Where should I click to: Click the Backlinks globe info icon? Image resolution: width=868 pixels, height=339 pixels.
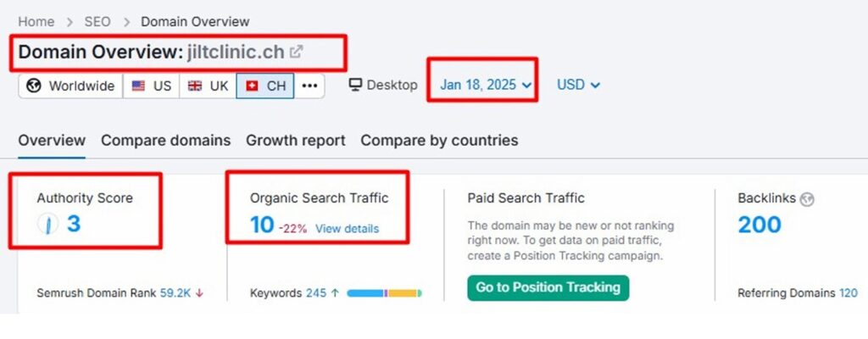pos(807,199)
